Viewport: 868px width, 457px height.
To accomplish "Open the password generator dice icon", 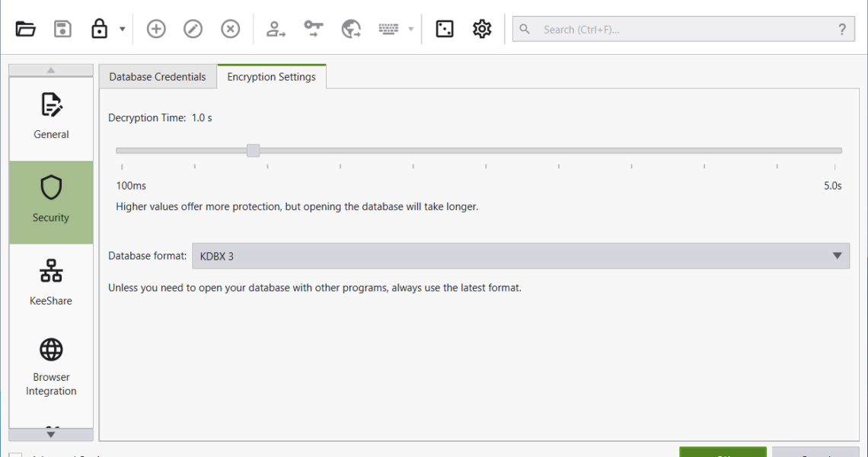I will pos(445,29).
